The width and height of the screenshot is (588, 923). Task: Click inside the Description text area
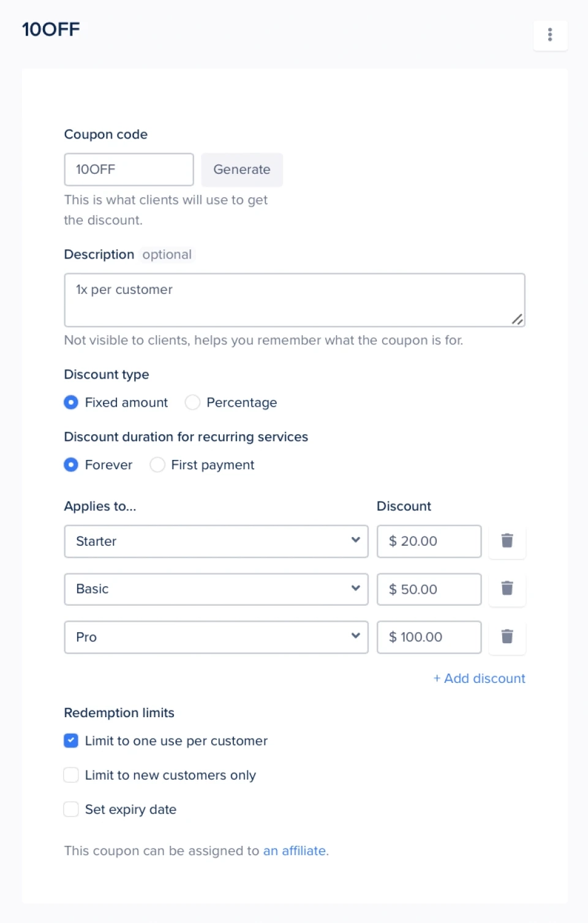[x=294, y=300]
